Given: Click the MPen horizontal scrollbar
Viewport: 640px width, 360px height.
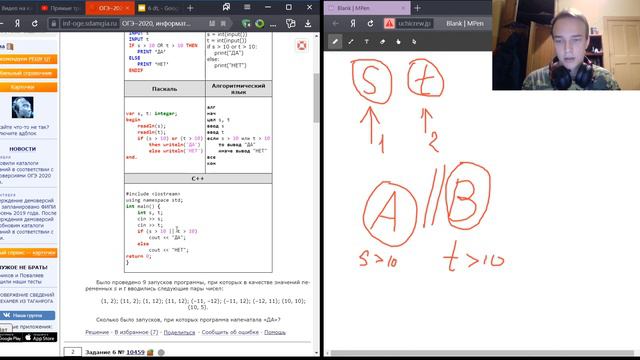Looking at the screenshot, I should [x=482, y=353].
